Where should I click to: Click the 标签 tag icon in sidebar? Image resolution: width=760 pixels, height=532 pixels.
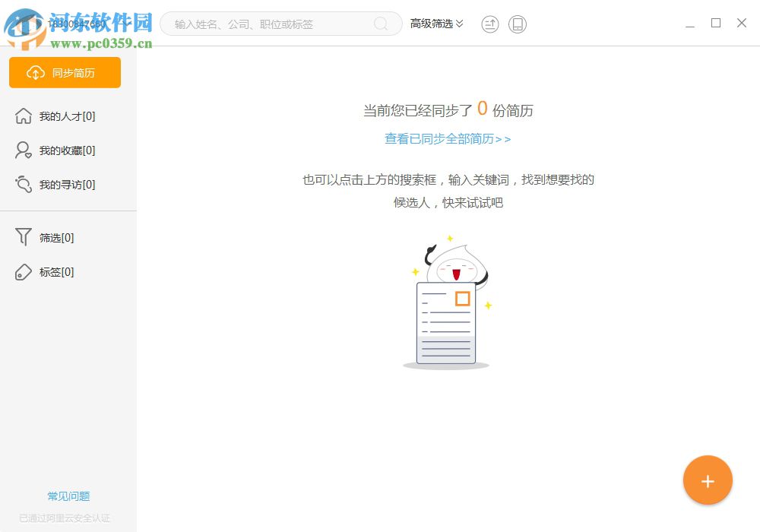point(22,272)
